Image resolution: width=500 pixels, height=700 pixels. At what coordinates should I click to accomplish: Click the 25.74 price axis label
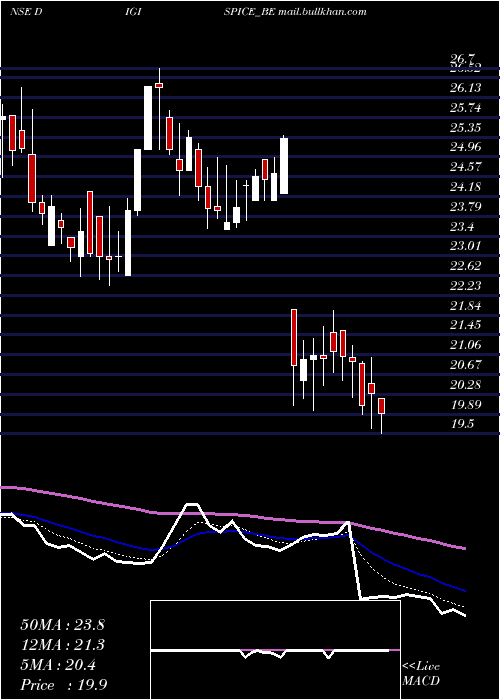tap(466, 108)
